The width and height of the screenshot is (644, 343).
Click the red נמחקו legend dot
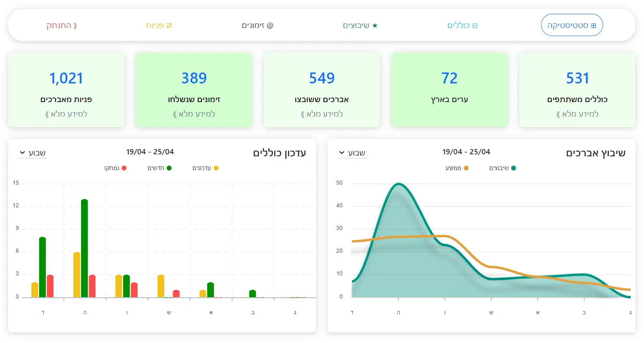pyautogui.click(x=124, y=168)
